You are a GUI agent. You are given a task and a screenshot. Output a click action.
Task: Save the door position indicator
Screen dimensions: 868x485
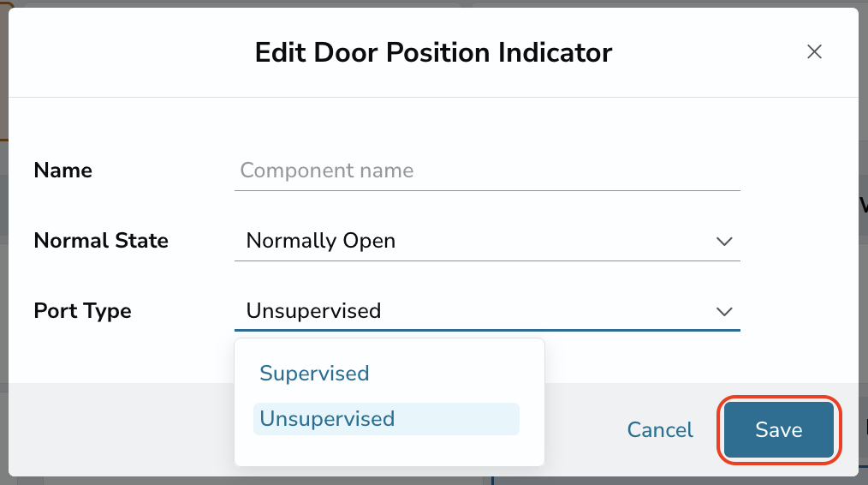779,430
